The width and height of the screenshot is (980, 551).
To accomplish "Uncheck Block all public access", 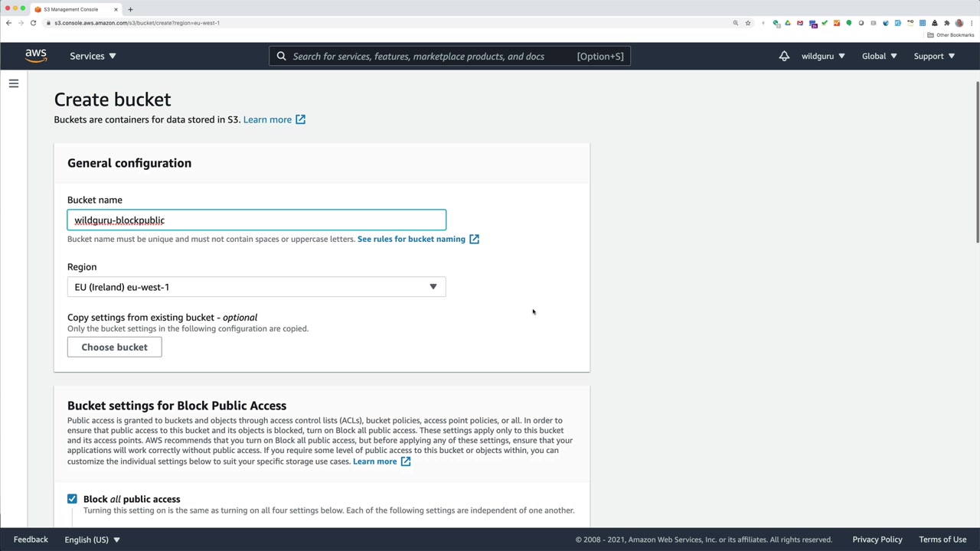I will [72, 499].
